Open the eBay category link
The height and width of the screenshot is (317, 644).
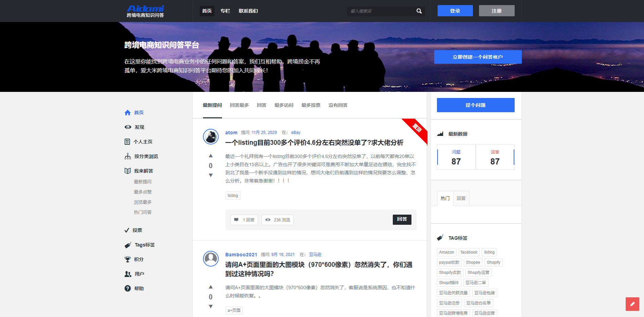click(296, 133)
